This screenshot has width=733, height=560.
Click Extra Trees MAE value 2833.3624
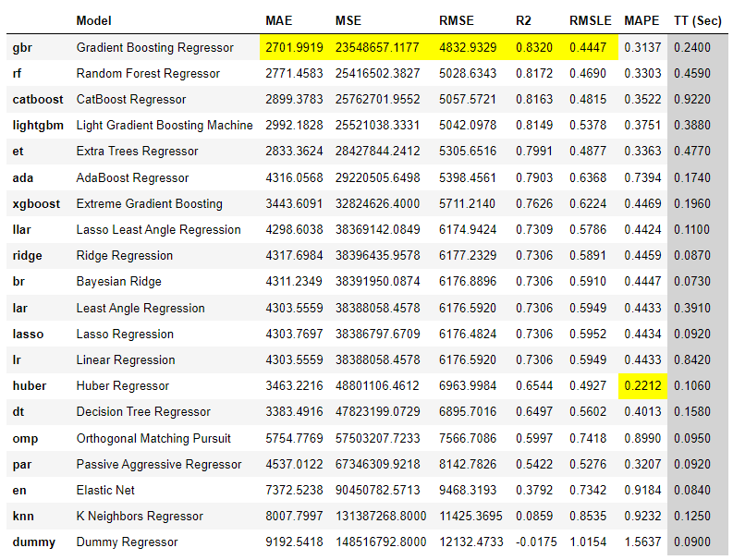point(294,151)
